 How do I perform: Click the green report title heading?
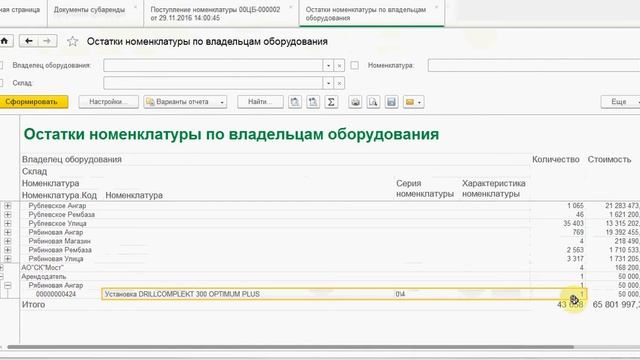[231, 134]
